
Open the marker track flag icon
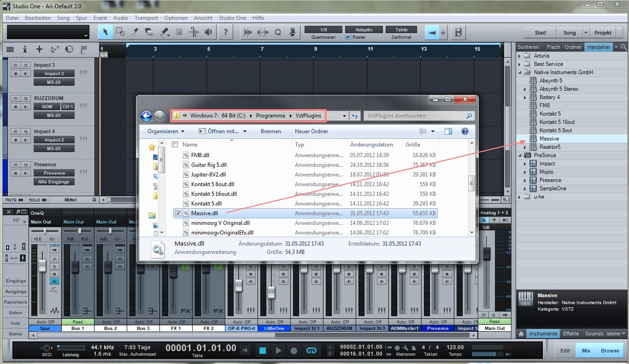click(x=84, y=49)
